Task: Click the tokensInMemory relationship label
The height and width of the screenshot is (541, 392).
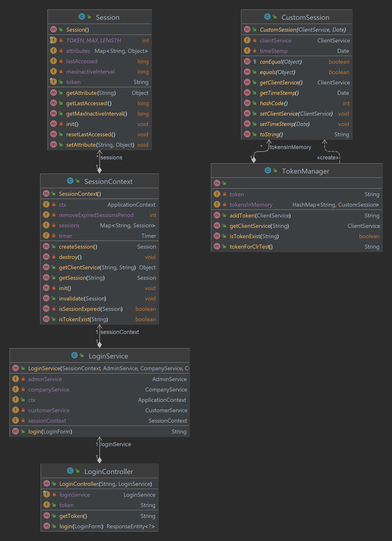Action: tap(291, 147)
